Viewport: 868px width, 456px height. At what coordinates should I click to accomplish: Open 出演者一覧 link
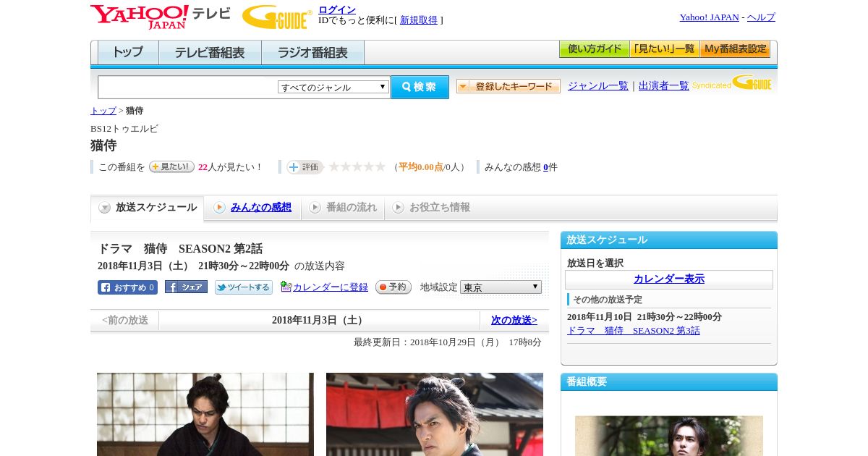664,85
